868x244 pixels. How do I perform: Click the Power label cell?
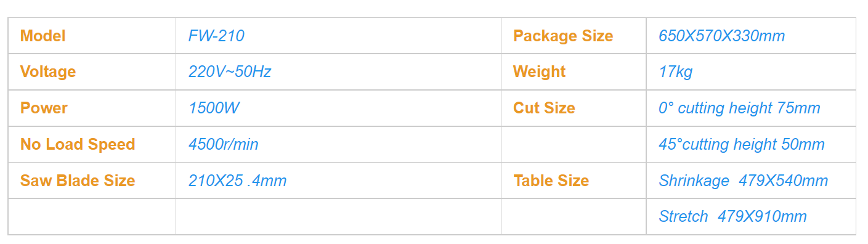coord(92,108)
